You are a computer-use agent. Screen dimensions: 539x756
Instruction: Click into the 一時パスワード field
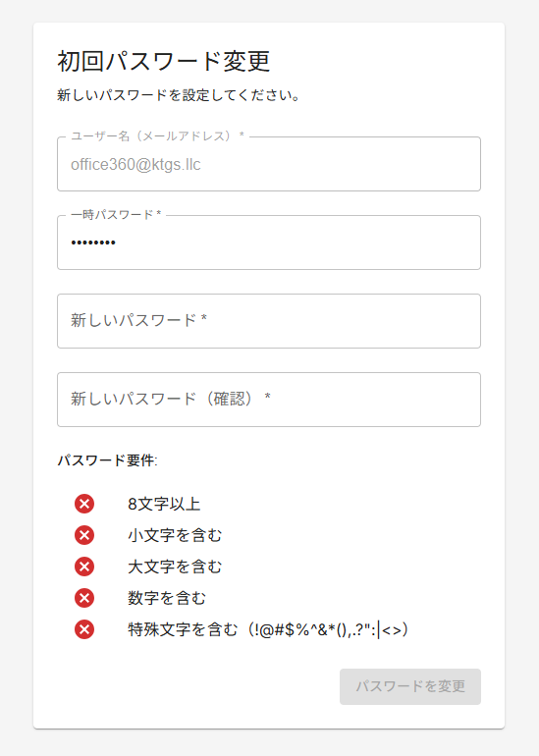coord(269,243)
